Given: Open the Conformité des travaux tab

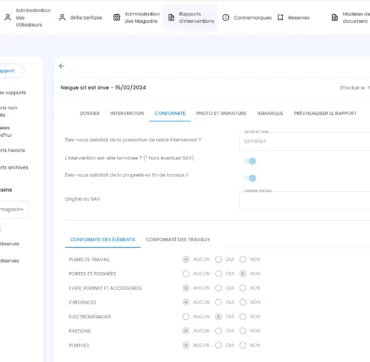Looking at the screenshot, I should (x=178, y=239).
